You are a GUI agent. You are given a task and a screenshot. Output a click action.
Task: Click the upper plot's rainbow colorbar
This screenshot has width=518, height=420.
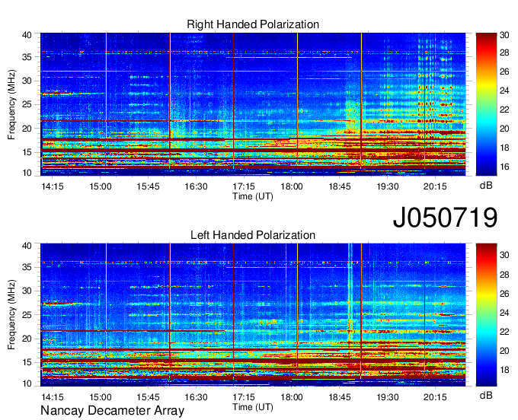(486, 104)
